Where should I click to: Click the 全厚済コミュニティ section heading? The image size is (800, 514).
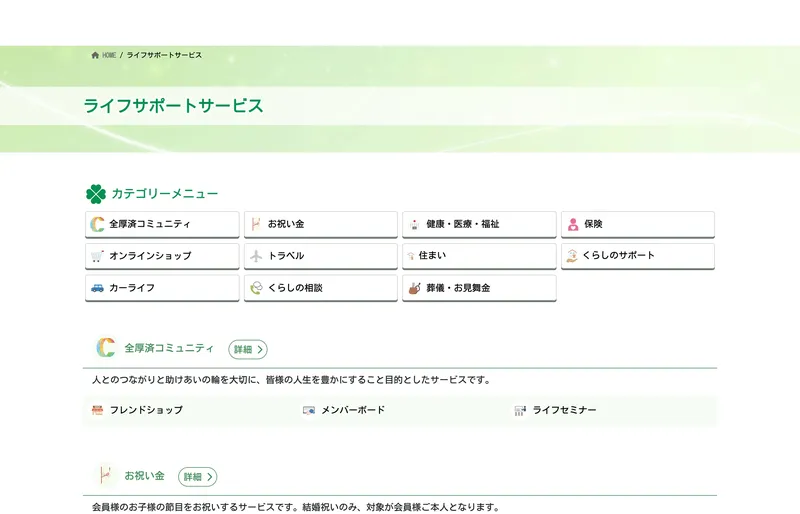[x=169, y=348]
